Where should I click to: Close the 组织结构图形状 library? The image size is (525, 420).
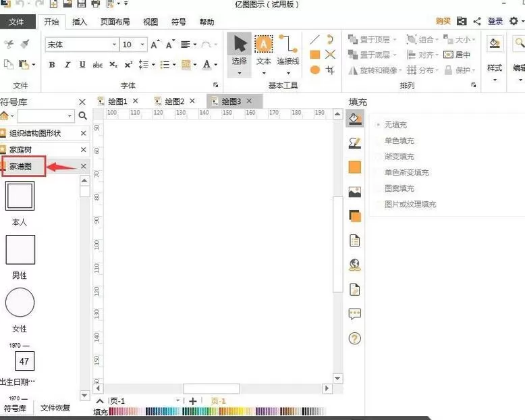84,133
